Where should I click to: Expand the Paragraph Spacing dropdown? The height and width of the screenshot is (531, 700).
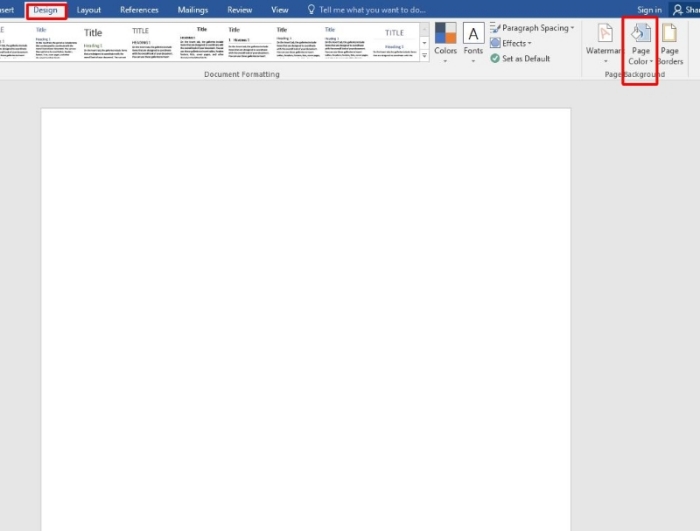(572, 28)
